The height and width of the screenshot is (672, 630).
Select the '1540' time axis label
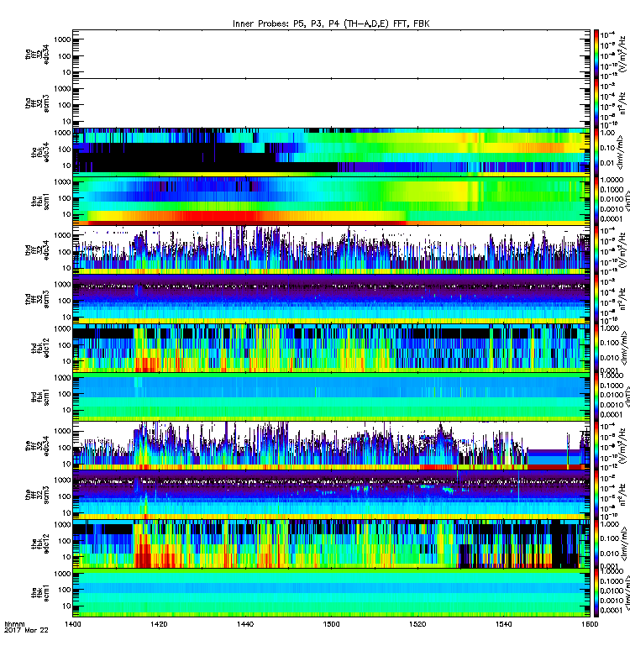point(503,624)
